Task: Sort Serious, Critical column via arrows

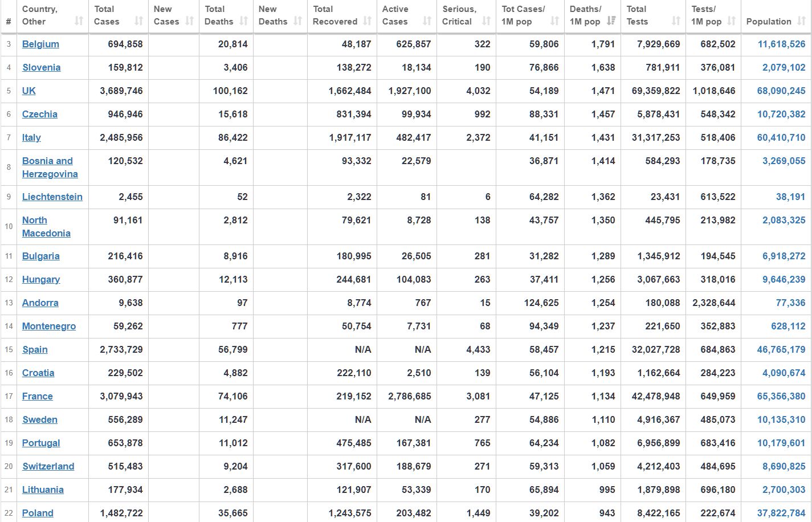Action: coord(486,21)
